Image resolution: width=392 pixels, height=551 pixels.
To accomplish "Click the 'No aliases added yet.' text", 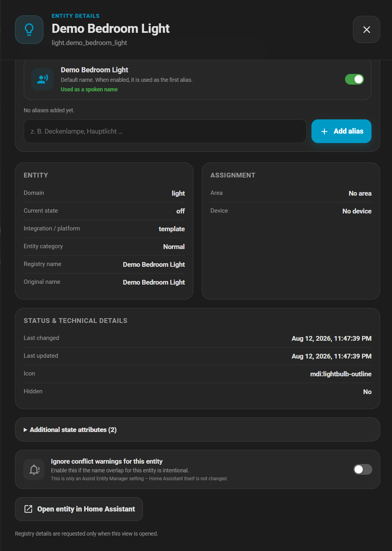I will [49, 110].
